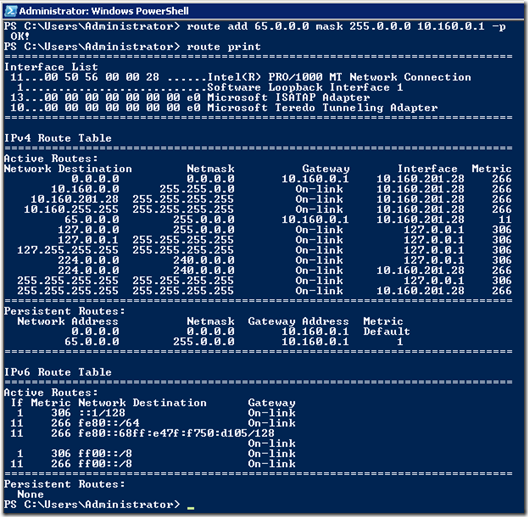Click the 'Microsoft ISATAP Adapter' line

pyautogui.click(x=190, y=97)
